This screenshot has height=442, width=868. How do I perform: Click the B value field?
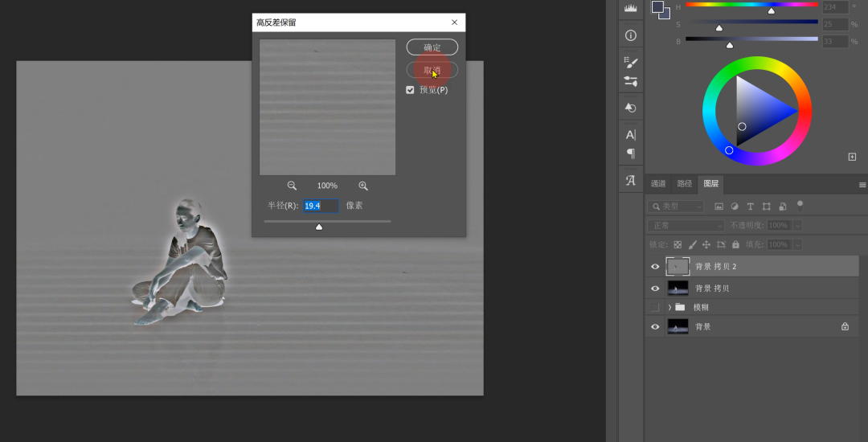(x=835, y=42)
